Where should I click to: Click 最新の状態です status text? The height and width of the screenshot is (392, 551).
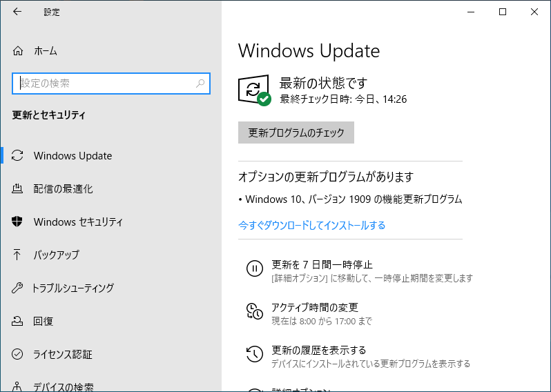(x=323, y=84)
